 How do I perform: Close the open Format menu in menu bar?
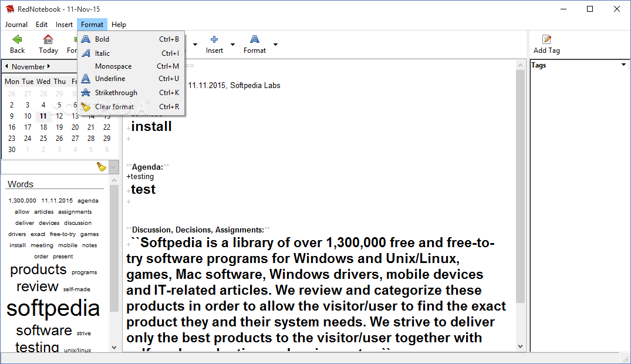click(92, 25)
